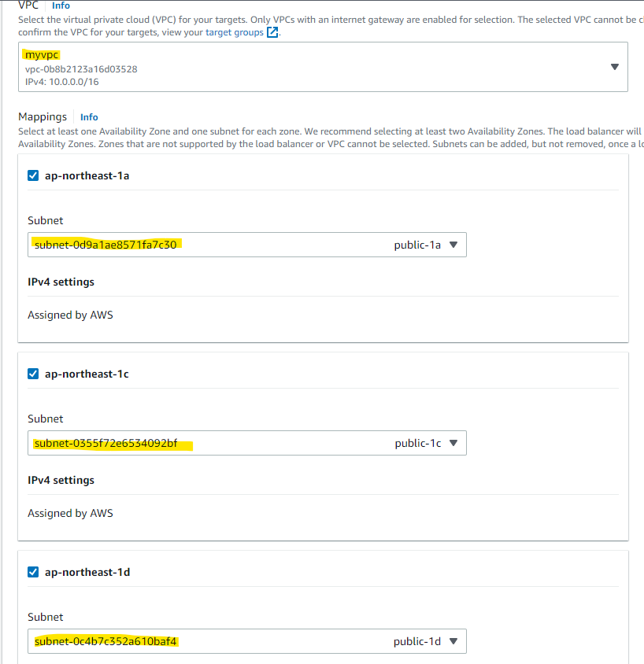
Task: Open the target groups link
Action: 235,32
